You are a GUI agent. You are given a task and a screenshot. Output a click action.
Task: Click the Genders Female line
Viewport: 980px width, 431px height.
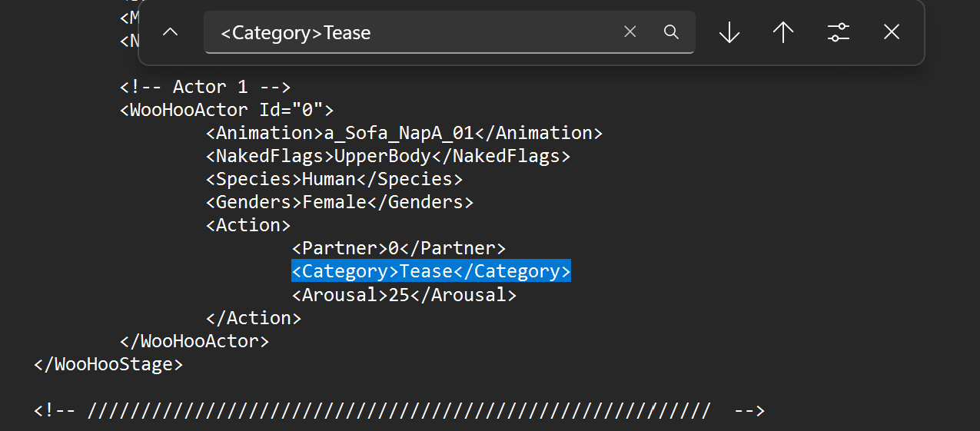(x=340, y=202)
